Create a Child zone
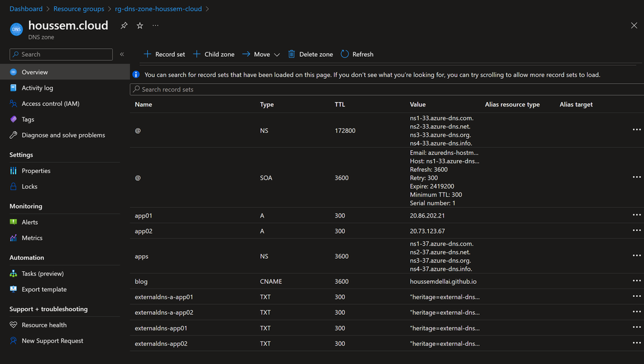 [213, 54]
